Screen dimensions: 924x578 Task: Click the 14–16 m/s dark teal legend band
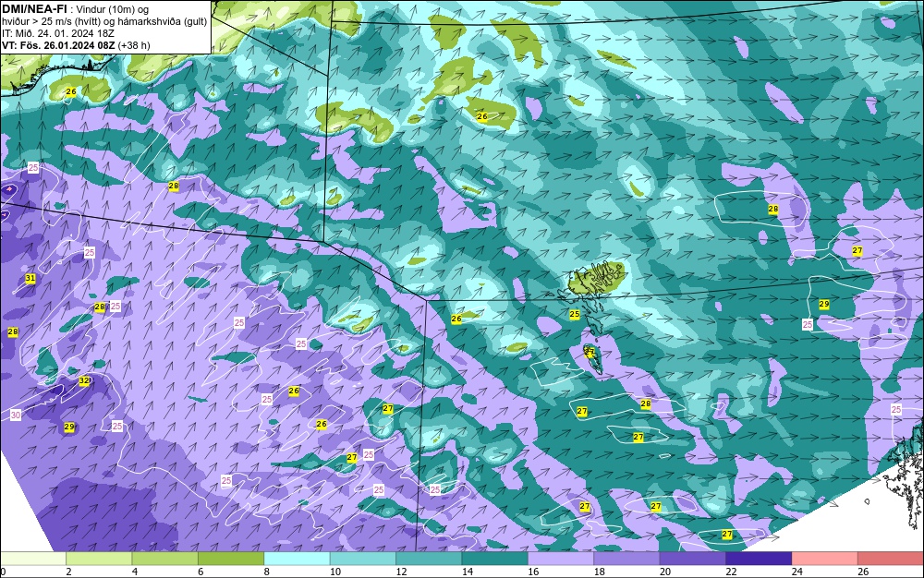(x=495, y=559)
